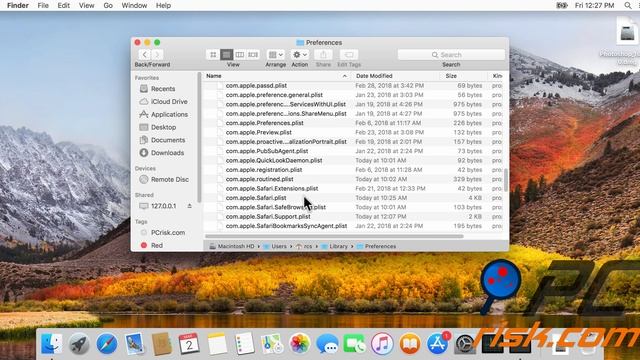Select com.apple.QuickLookDaemon.plist
This screenshot has width=640, height=360.
(274, 160)
